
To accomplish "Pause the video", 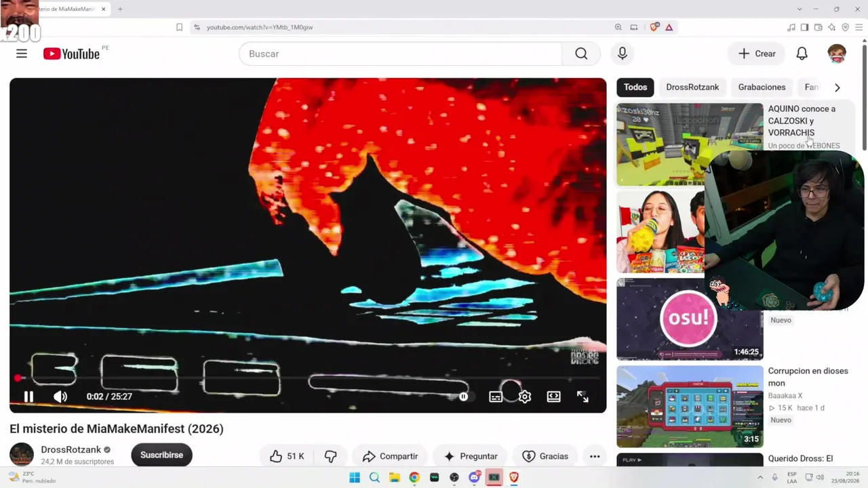I will (28, 396).
